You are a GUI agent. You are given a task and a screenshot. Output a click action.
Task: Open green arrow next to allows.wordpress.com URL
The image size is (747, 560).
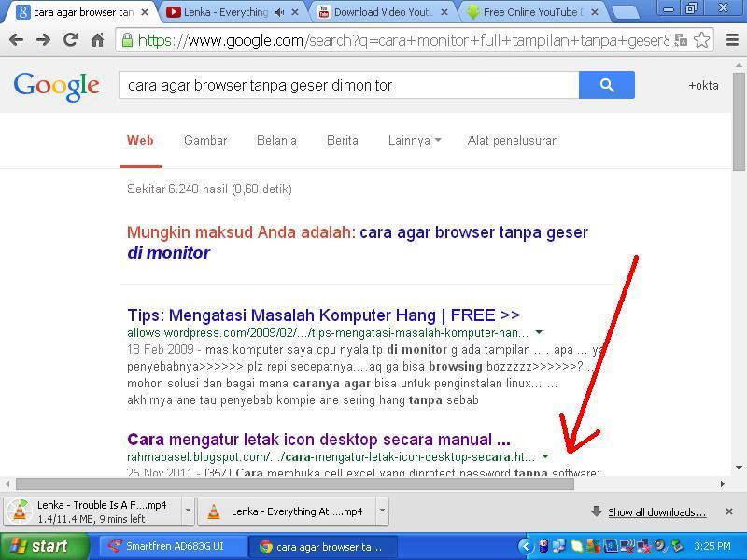click(539, 332)
